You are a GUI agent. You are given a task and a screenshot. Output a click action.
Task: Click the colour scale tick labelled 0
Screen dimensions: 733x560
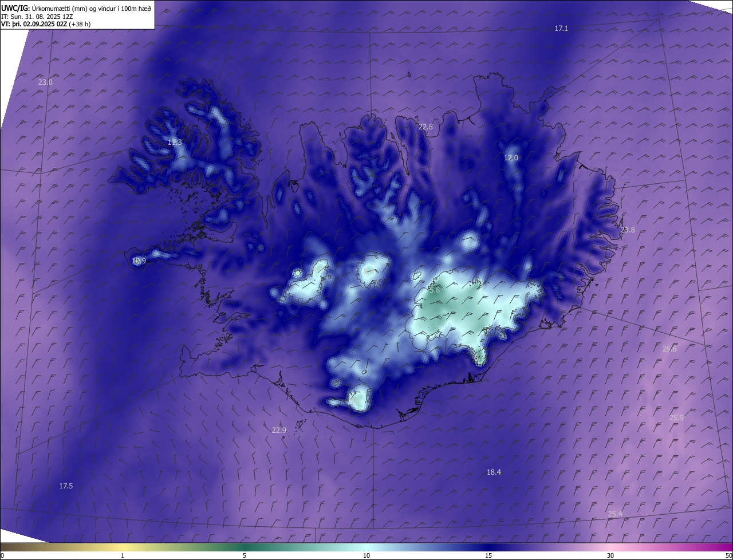point(2,555)
